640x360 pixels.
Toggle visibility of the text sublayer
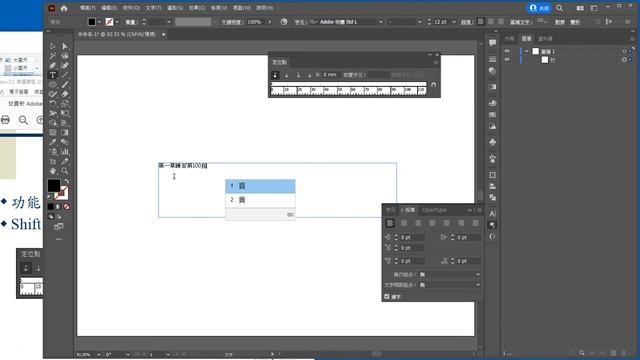[x=507, y=60]
